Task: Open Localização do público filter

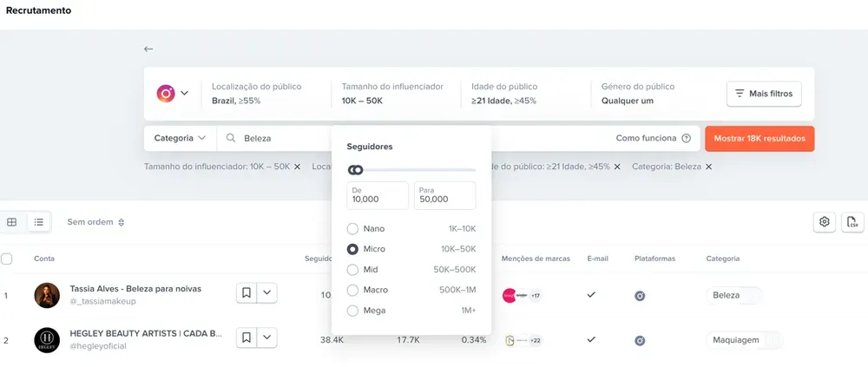Action: click(256, 94)
